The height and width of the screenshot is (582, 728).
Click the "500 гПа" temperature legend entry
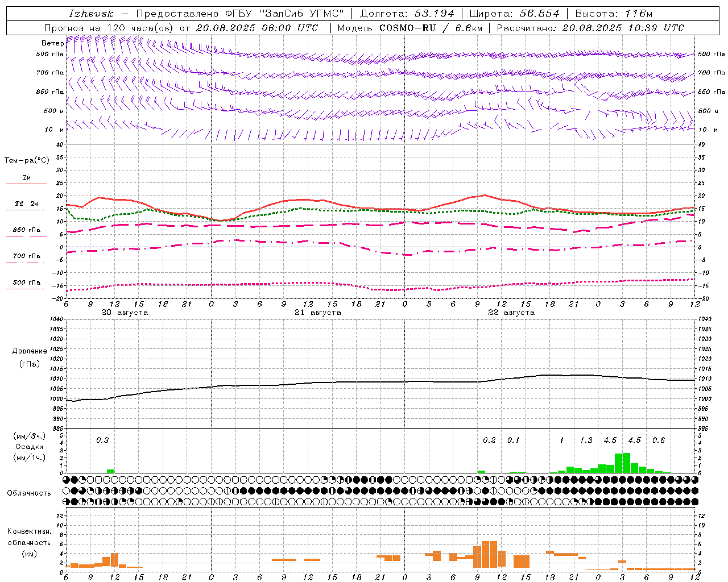(x=26, y=282)
